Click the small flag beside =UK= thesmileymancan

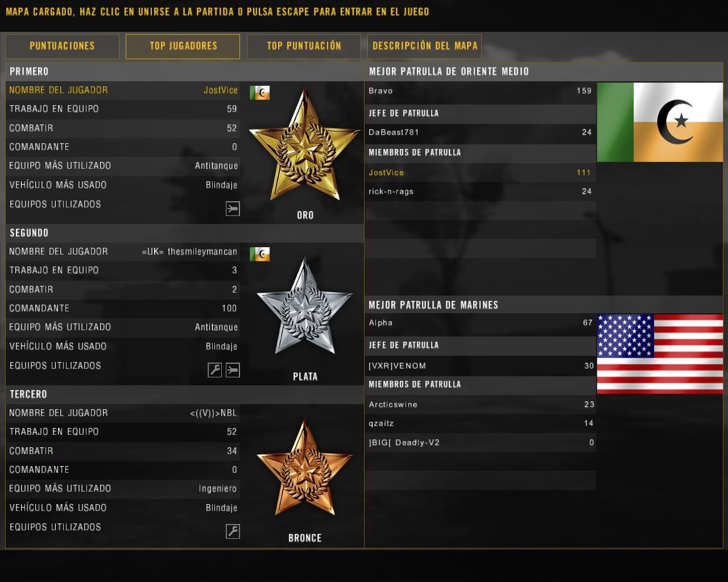pyautogui.click(x=259, y=254)
